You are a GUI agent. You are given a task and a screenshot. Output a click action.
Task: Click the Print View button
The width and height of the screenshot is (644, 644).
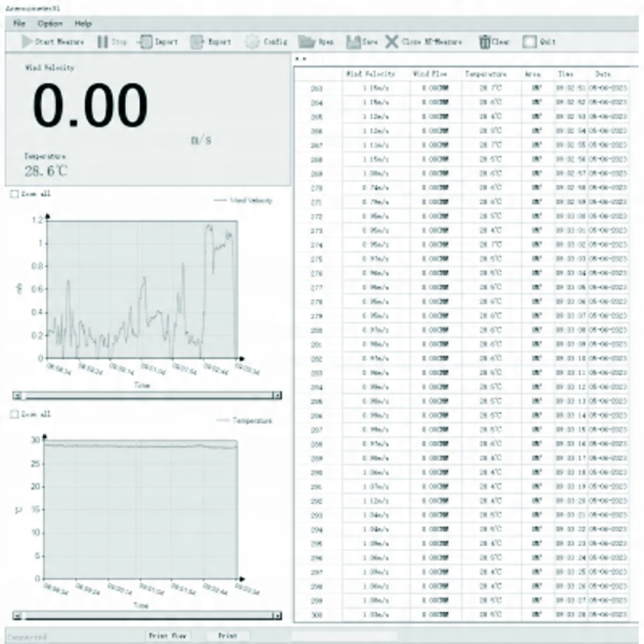(167, 636)
